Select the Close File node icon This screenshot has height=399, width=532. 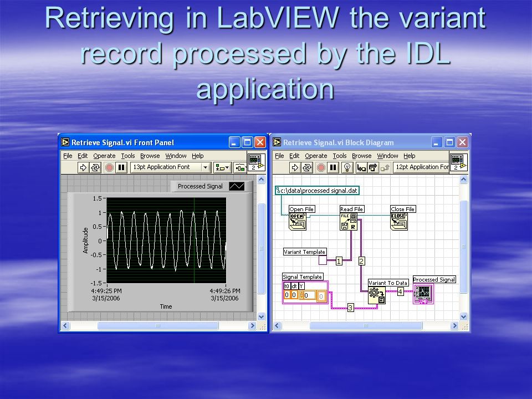pos(399,222)
